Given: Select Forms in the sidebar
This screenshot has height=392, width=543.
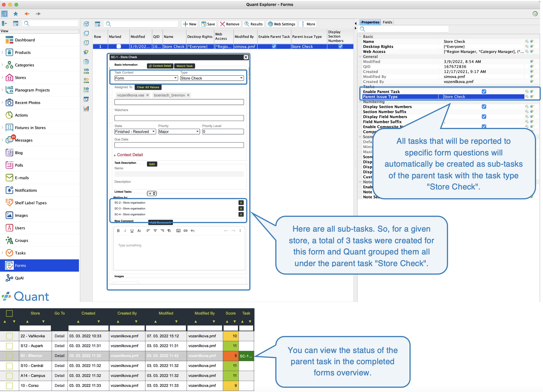Looking at the screenshot, I should pos(39,265).
